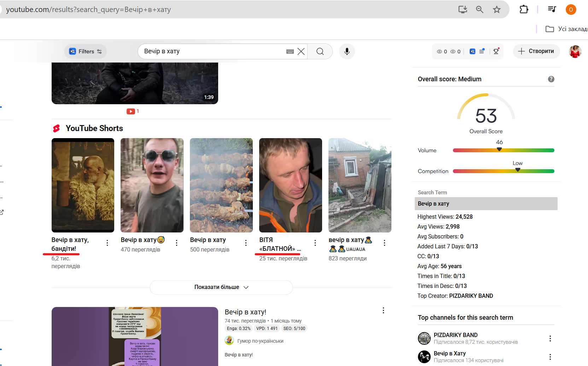
Task: Open the PIZDARIKY BAND channel avatar
Action: 424,338
